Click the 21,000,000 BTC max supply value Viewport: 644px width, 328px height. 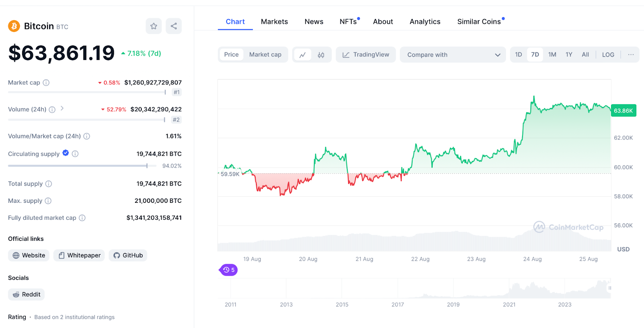pyautogui.click(x=158, y=200)
